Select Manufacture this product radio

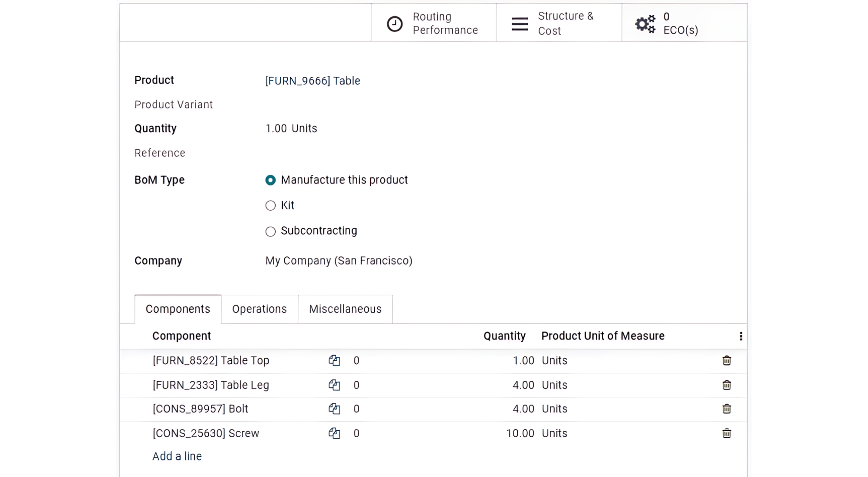coord(270,180)
